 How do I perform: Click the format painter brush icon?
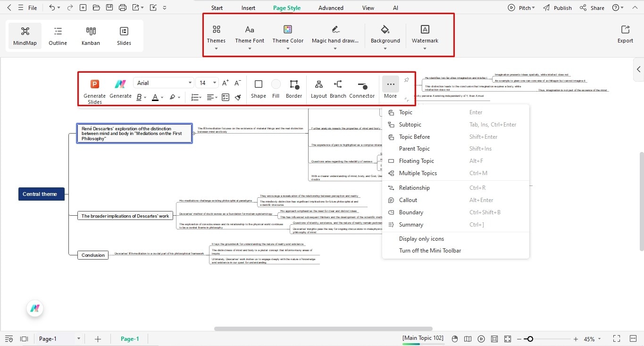click(x=238, y=97)
